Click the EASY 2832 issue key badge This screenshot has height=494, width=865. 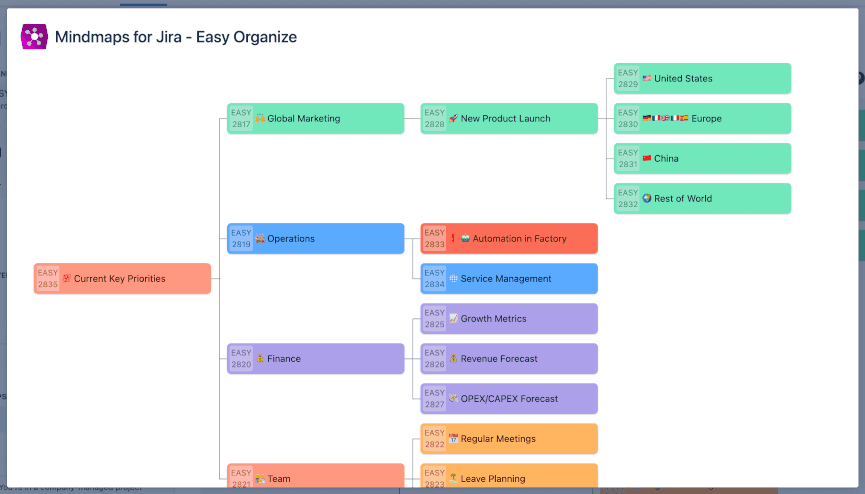[628, 199]
